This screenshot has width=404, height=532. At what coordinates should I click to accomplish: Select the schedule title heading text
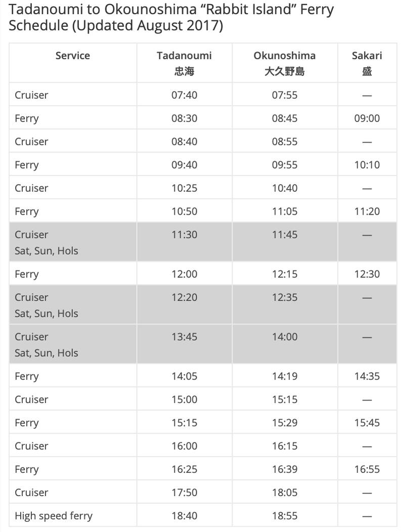(171, 17)
